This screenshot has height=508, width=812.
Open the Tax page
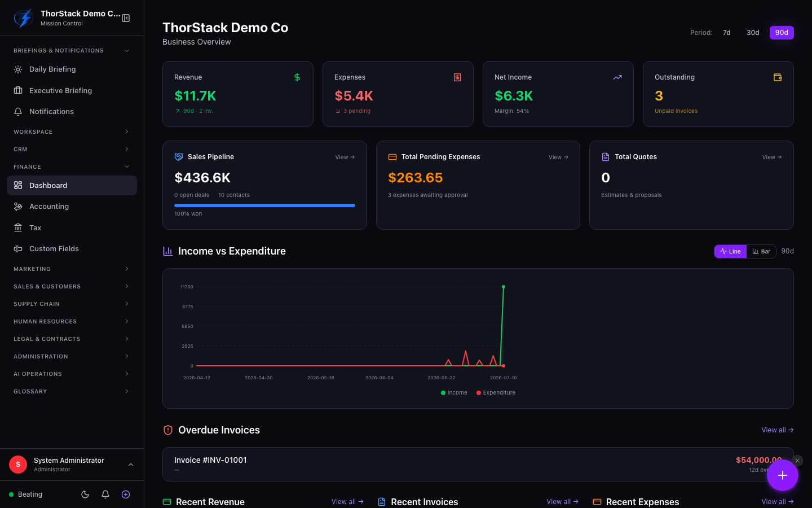coord(72,227)
